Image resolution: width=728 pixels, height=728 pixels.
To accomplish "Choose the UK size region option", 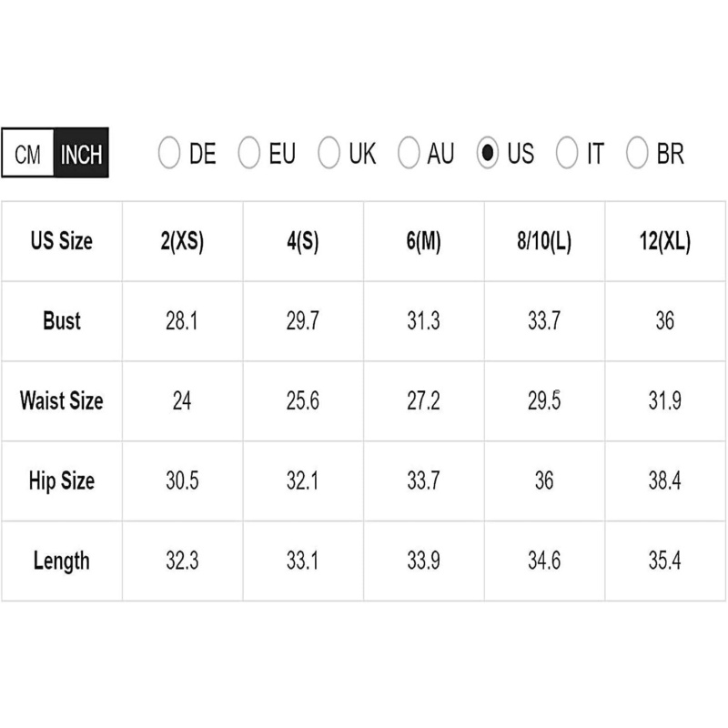I will coord(329,153).
